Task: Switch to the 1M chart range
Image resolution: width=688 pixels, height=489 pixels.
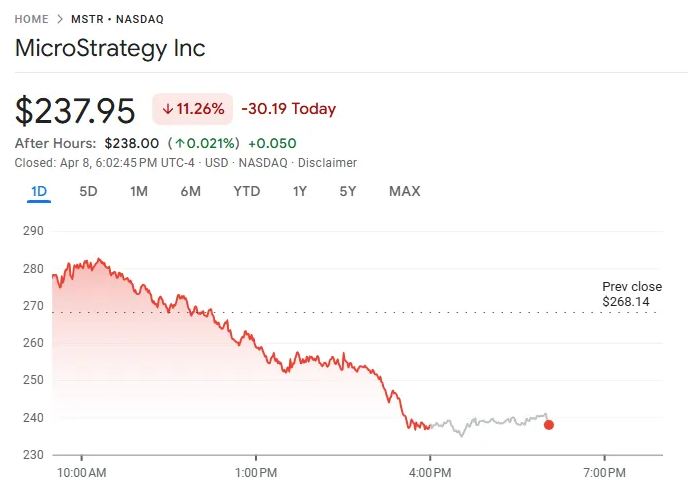Action: pos(139,191)
